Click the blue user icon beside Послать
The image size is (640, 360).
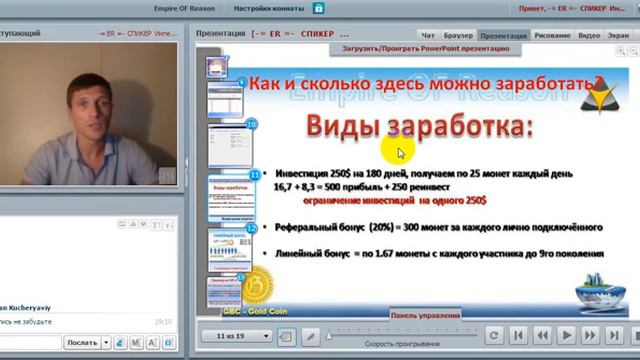[120, 342]
